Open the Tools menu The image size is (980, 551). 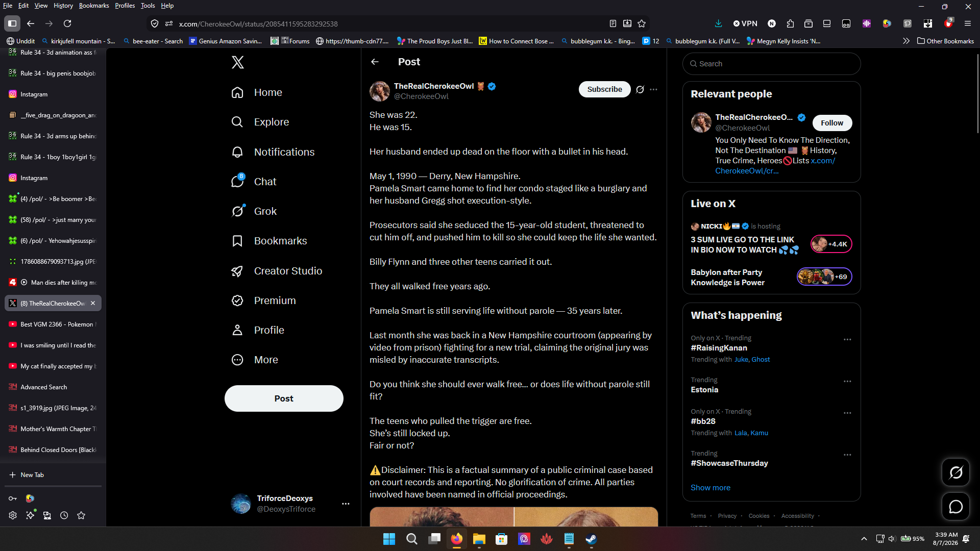point(148,6)
